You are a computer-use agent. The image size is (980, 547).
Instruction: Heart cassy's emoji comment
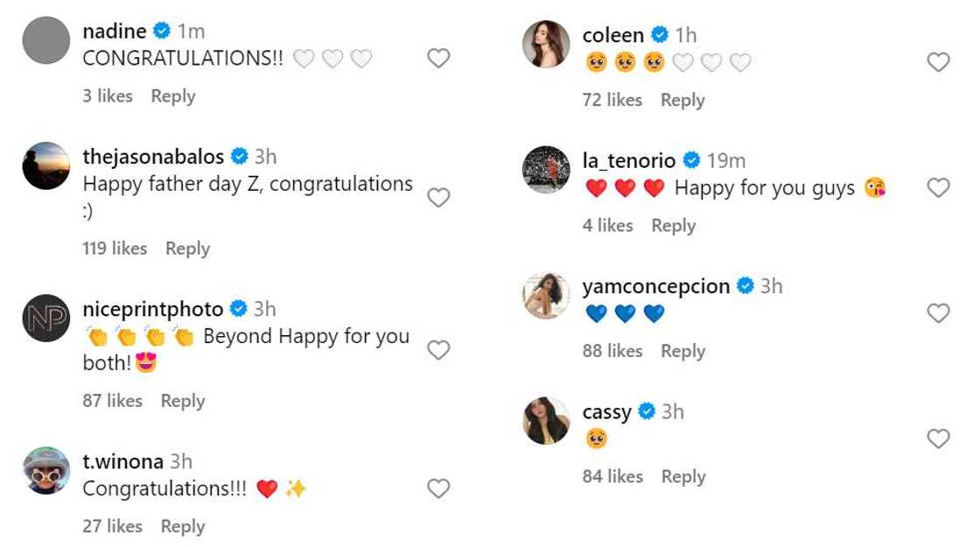point(938,438)
